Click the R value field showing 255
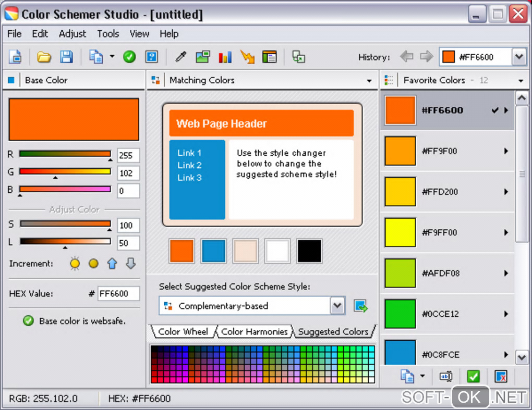The image size is (532, 410). (x=128, y=156)
